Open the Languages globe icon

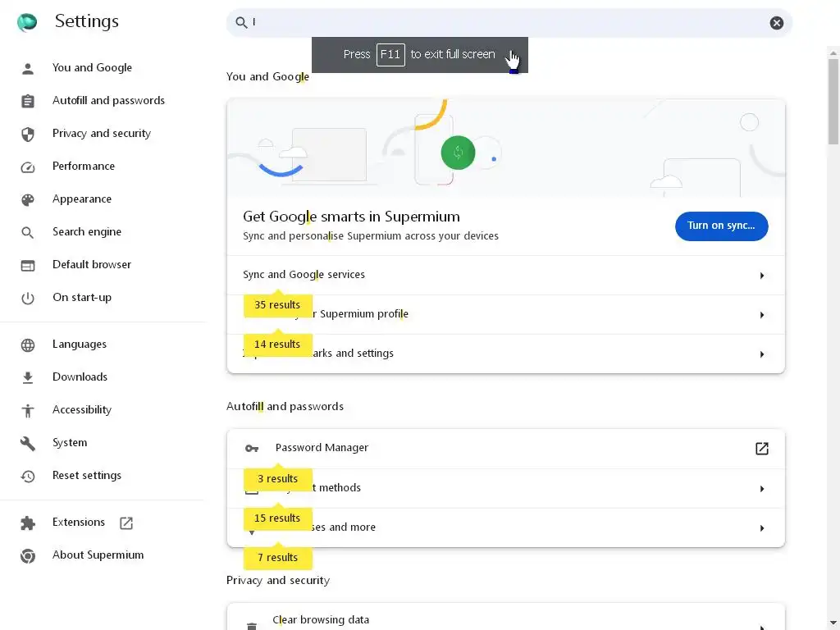[28, 345]
